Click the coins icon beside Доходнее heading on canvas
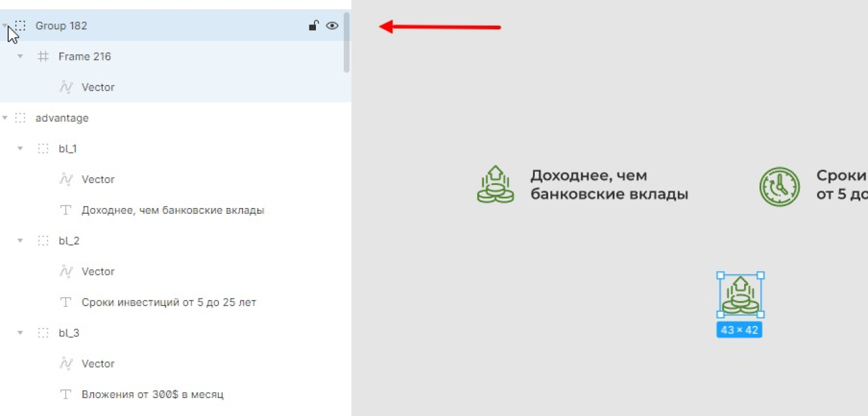This screenshot has height=416, width=868. point(495,184)
